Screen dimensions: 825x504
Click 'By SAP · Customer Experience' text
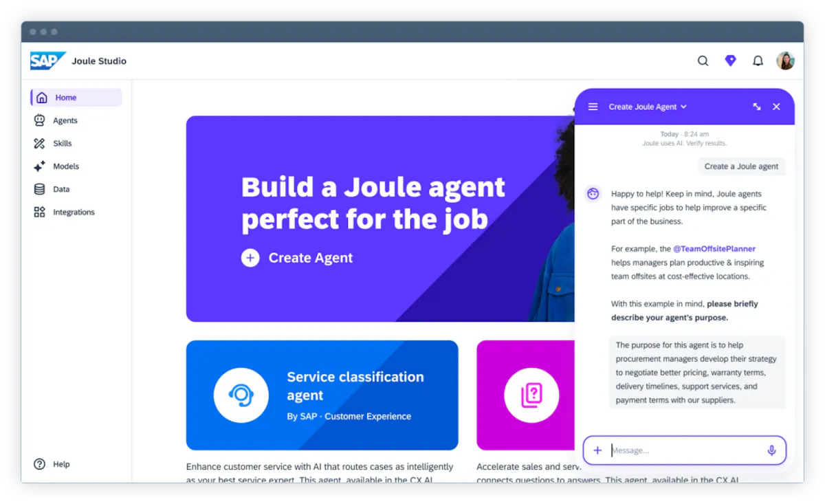349,416
